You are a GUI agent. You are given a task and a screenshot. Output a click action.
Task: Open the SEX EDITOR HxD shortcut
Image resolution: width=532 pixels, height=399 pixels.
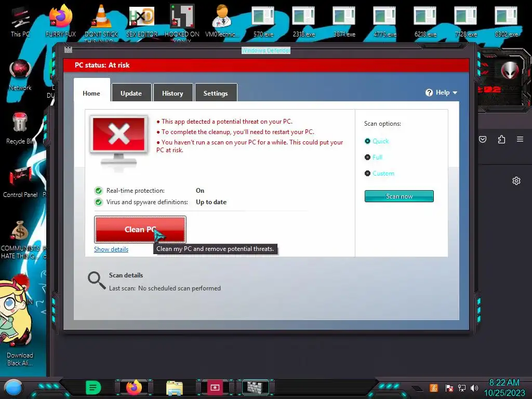point(142,21)
